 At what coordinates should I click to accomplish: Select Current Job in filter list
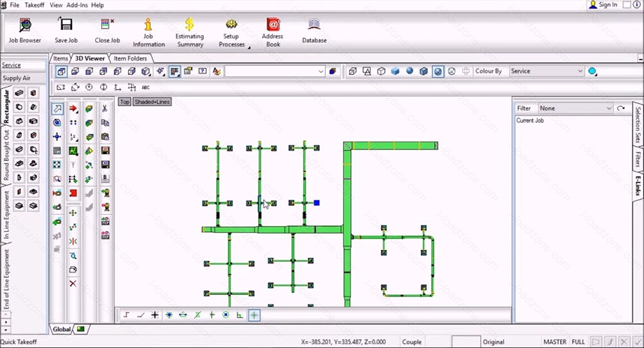[x=530, y=120]
